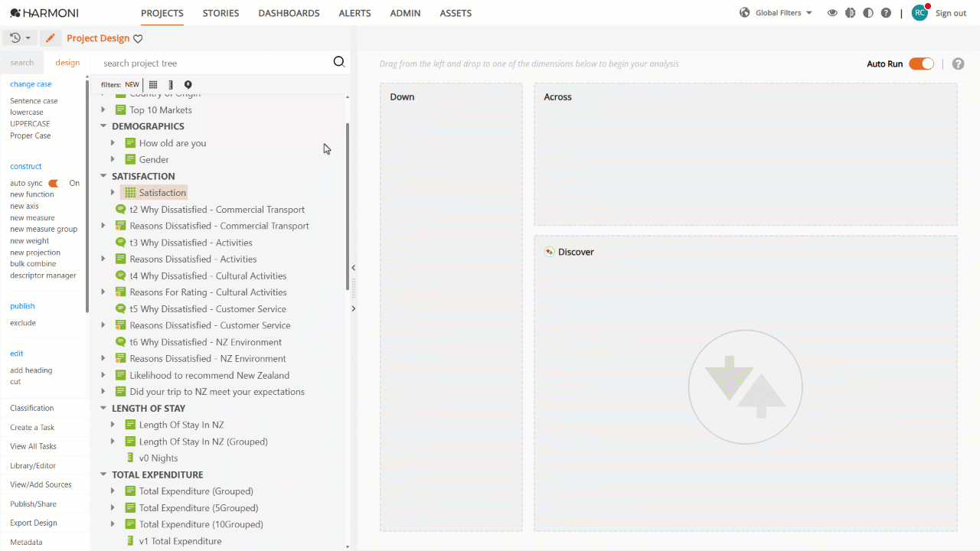
Task: Click the Discover icon in analysis panel
Action: 549,252
